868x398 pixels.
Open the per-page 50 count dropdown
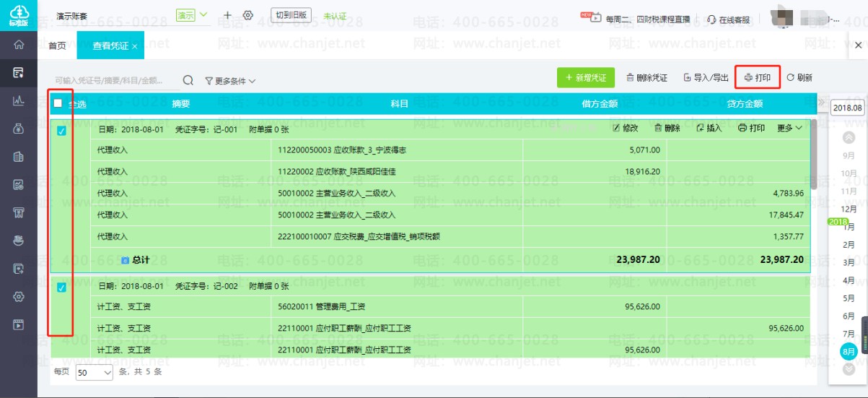[x=95, y=373]
